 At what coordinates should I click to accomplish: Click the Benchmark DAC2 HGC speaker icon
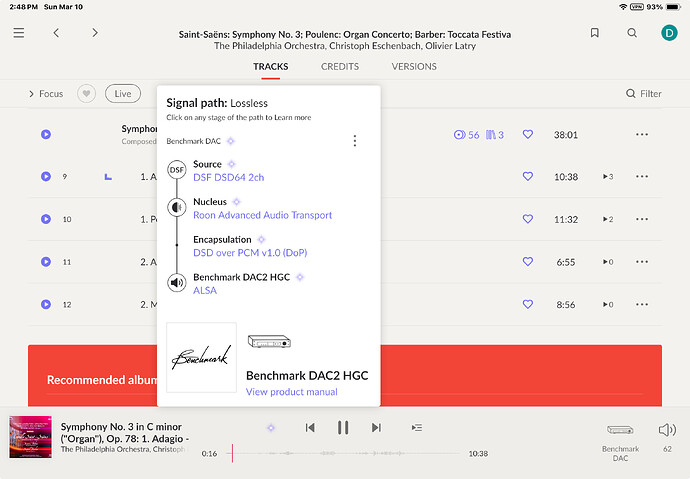point(177,282)
